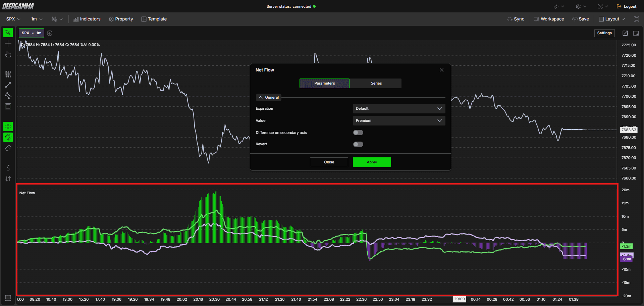Image resolution: width=644 pixels, height=306 pixels.
Task: Select the arrow cursor tool
Action: click(8, 33)
